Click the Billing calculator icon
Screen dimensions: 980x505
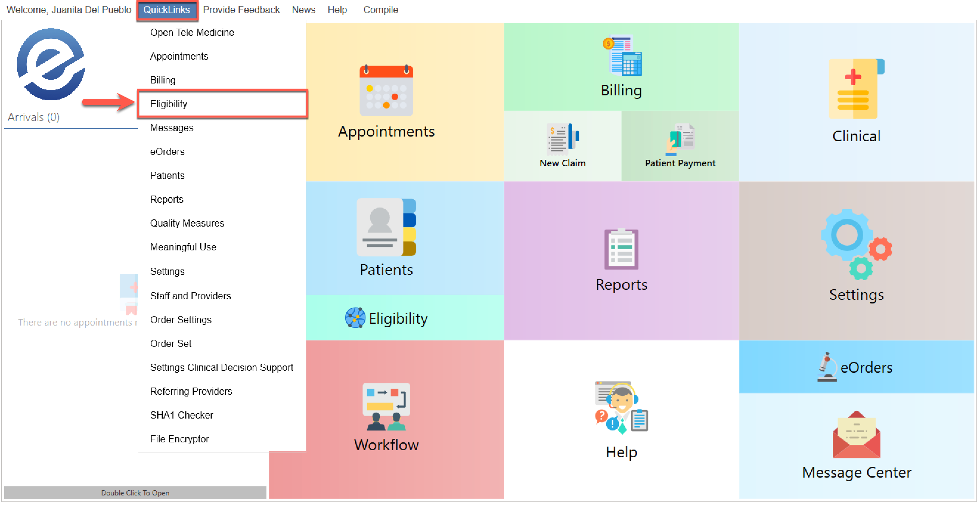(622, 55)
